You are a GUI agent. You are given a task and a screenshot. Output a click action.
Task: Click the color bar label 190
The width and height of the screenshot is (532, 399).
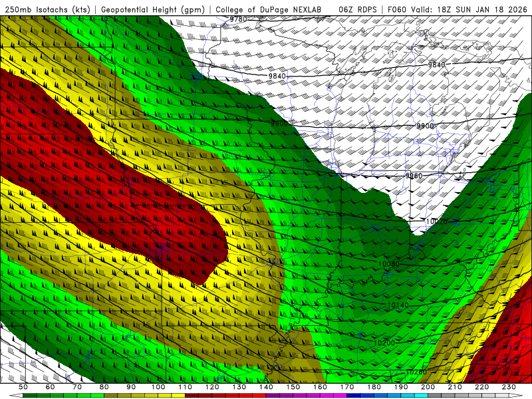401,387
